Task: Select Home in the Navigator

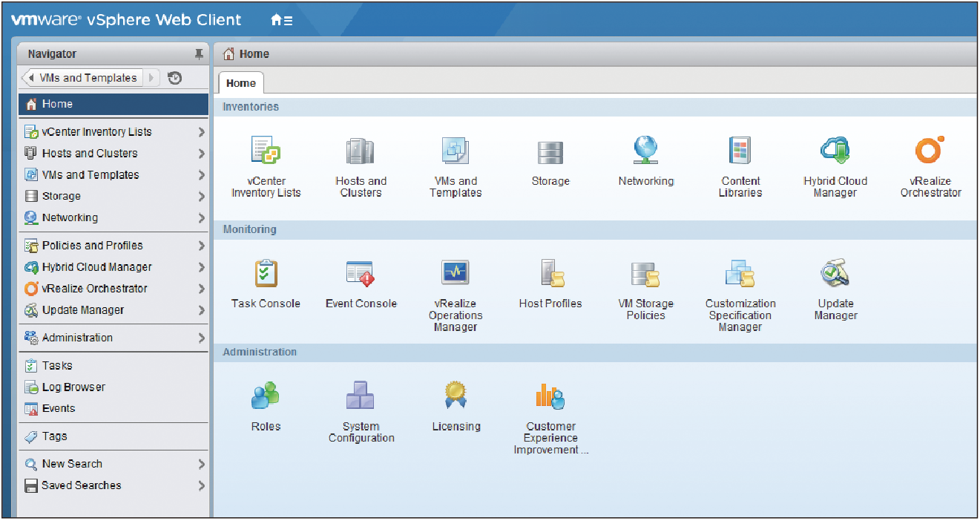Action: pyautogui.click(x=113, y=104)
